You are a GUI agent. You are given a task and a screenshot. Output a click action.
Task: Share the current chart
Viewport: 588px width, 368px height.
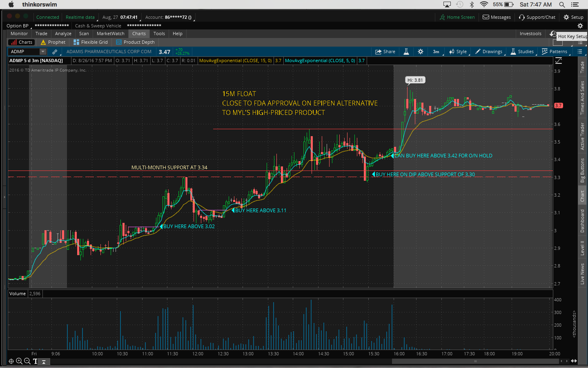385,52
